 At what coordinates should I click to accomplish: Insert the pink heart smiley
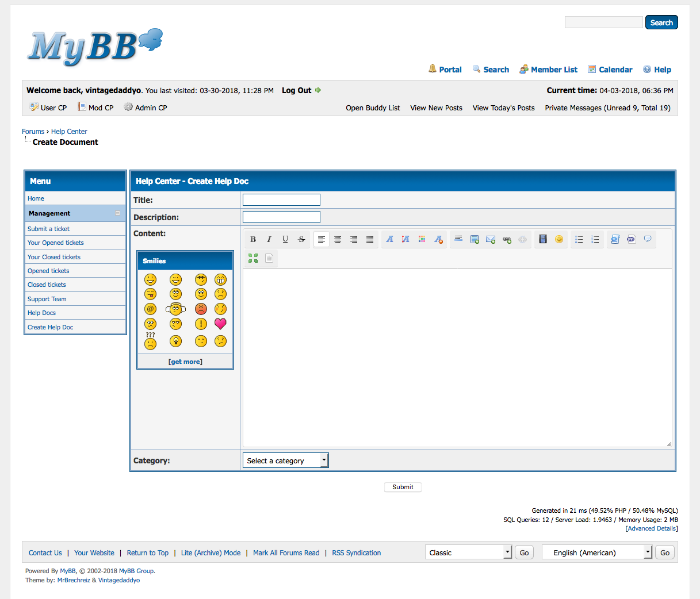pos(220,324)
